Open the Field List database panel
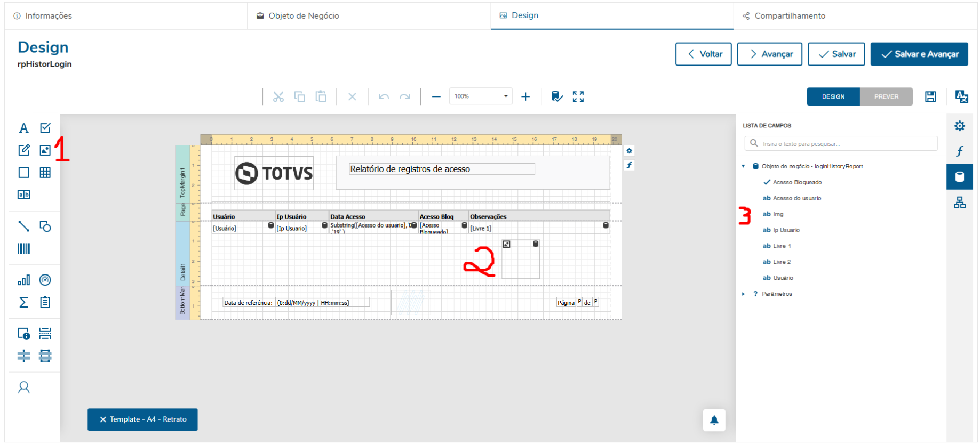Screen dimensions: 980x445 [960, 177]
